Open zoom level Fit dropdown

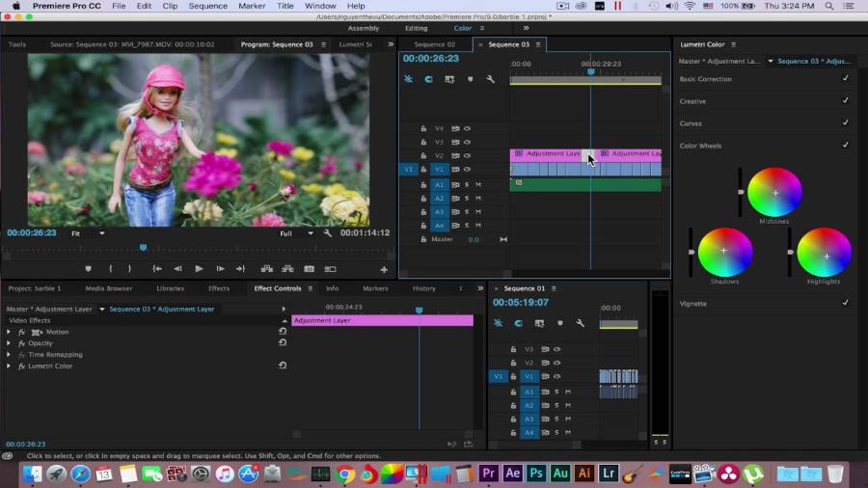point(88,233)
